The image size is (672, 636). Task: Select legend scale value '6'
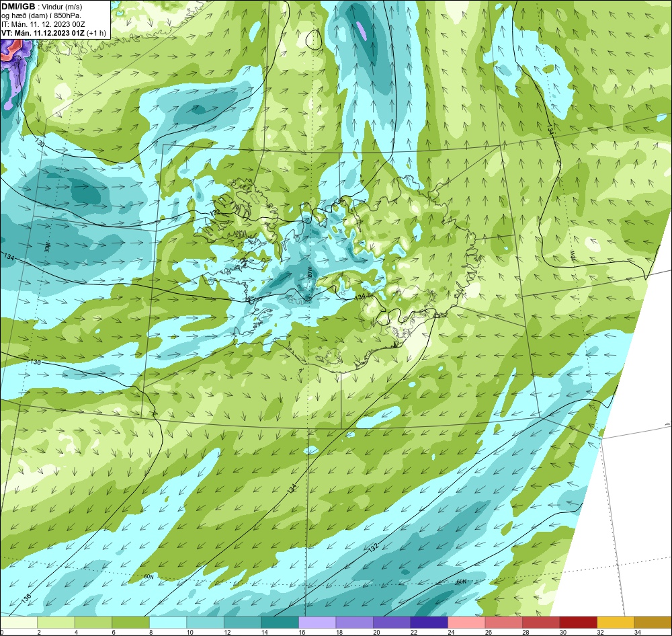114,632
